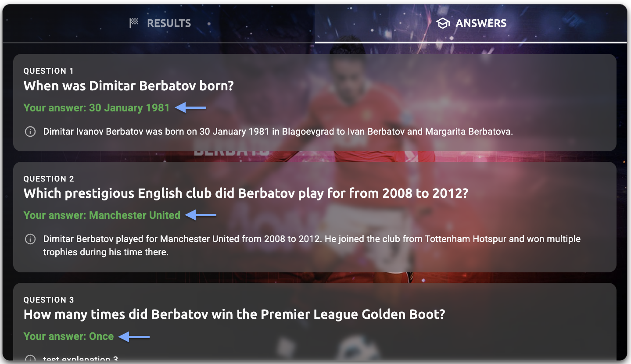Select the Answers tab label
Viewport: 631px width, 364px height.
(481, 23)
